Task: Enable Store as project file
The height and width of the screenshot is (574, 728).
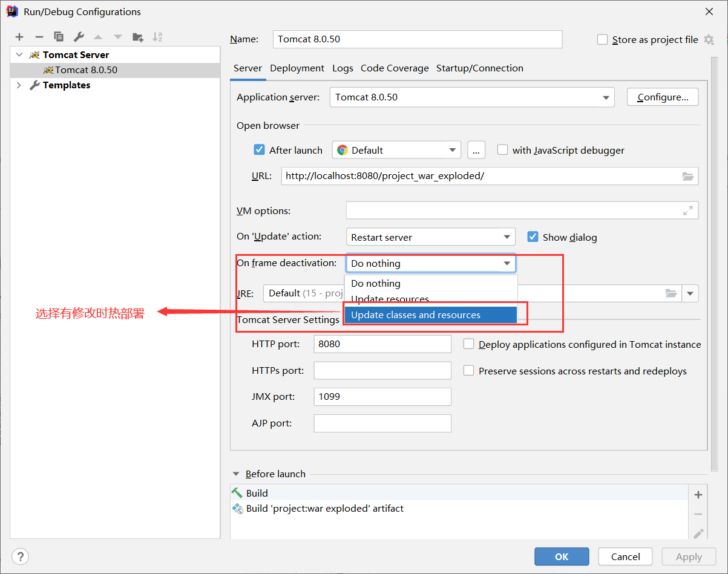Action: click(x=602, y=39)
